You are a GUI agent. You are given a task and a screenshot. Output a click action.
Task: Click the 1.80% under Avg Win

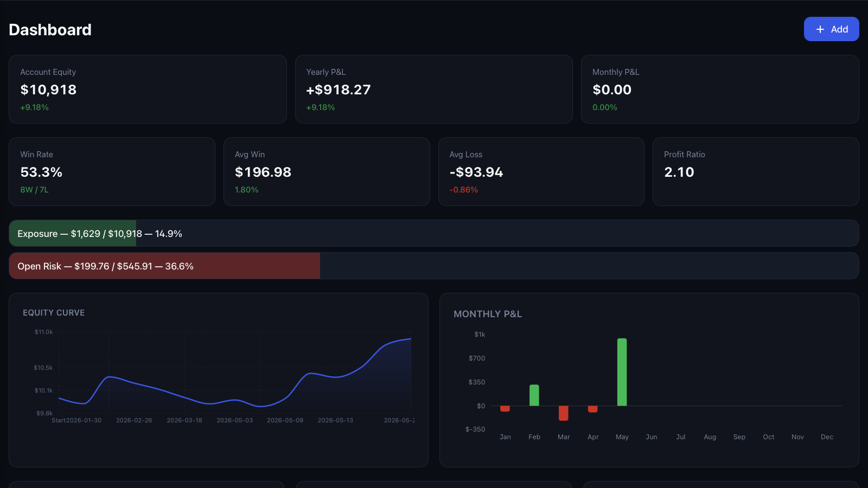click(x=246, y=190)
